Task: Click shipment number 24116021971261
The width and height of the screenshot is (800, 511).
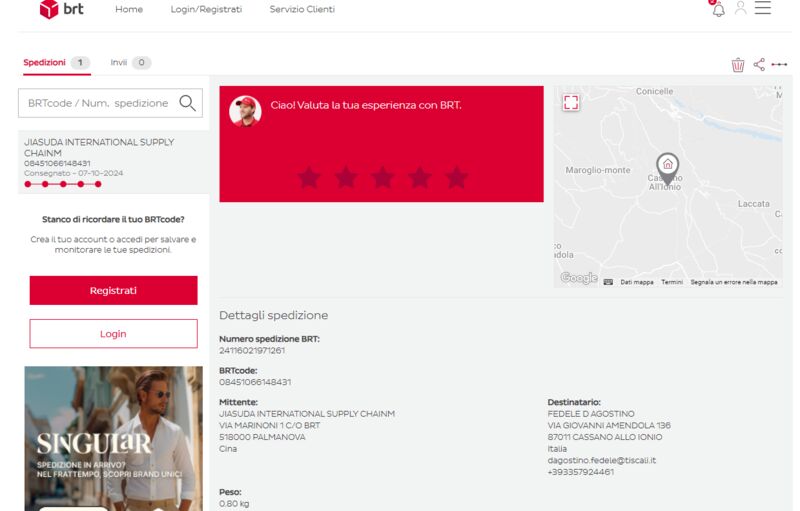Action: tap(252, 350)
